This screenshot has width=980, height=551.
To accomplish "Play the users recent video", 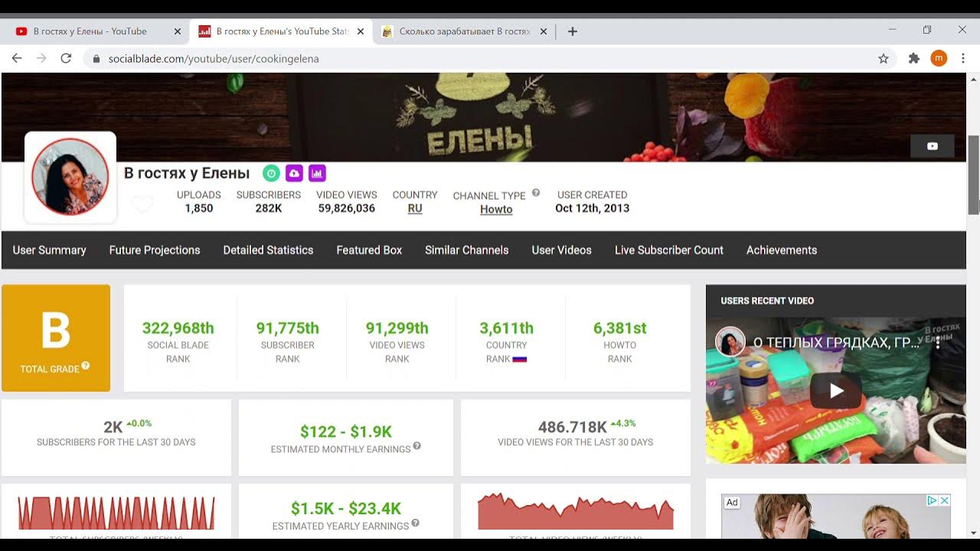I will (835, 391).
